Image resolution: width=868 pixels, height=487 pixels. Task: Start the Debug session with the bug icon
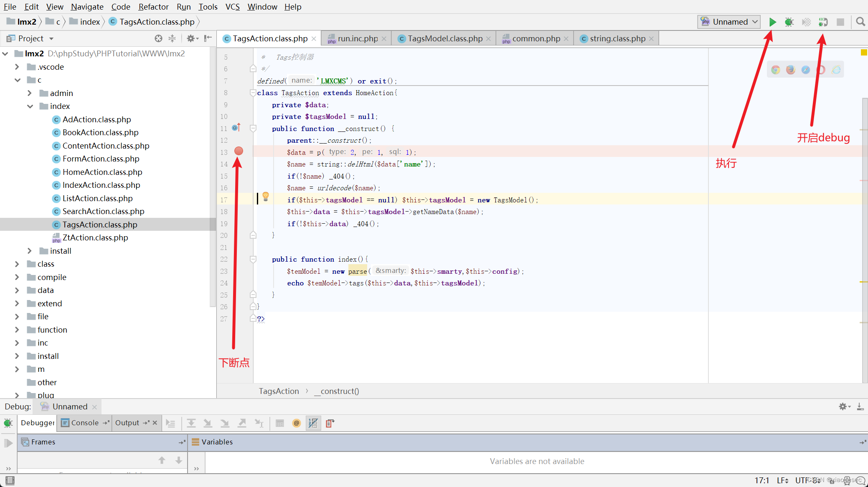coord(789,22)
